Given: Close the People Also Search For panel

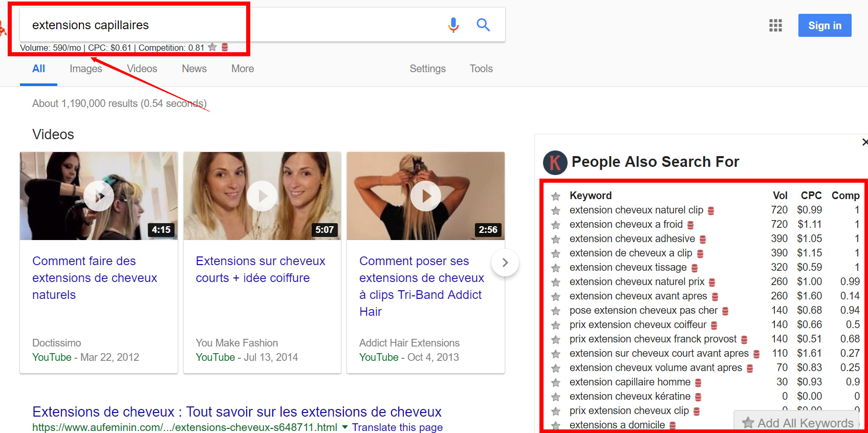Looking at the screenshot, I should 864,142.
